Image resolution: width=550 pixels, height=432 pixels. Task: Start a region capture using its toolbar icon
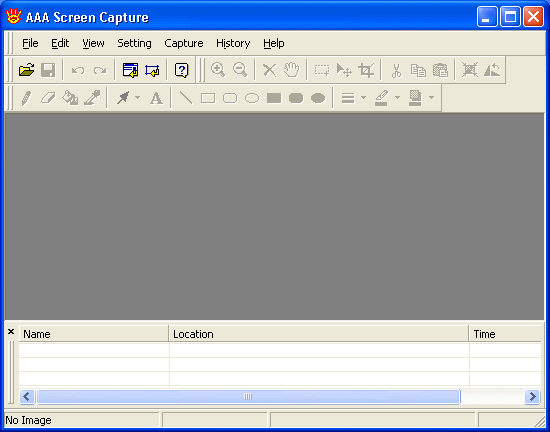click(x=152, y=70)
